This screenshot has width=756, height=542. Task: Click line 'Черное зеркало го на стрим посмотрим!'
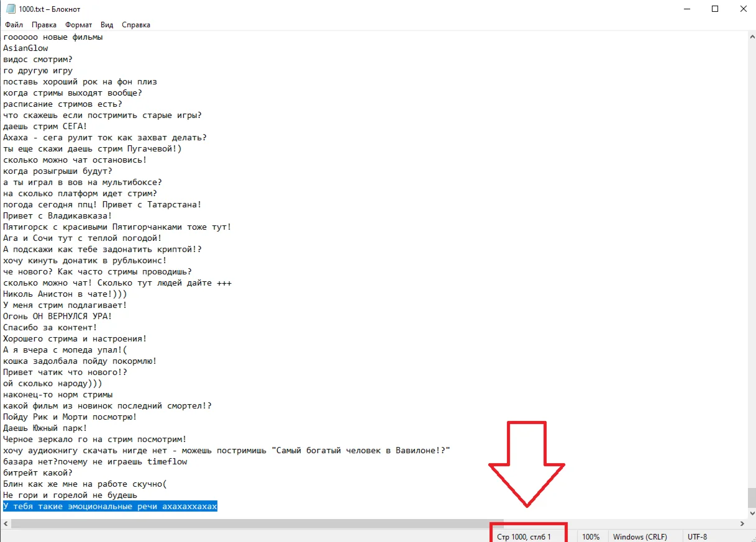(x=95, y=439)
